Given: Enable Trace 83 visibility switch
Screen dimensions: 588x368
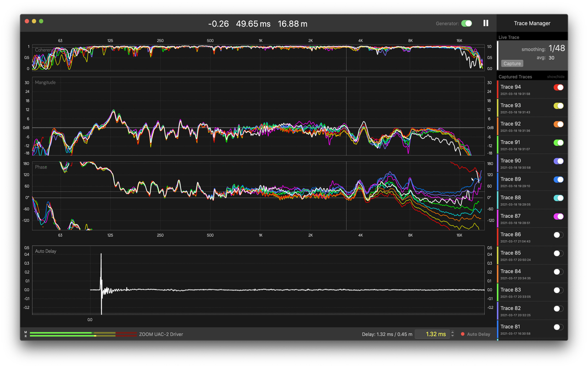Looking at the screenshot, I should [558, 290].
